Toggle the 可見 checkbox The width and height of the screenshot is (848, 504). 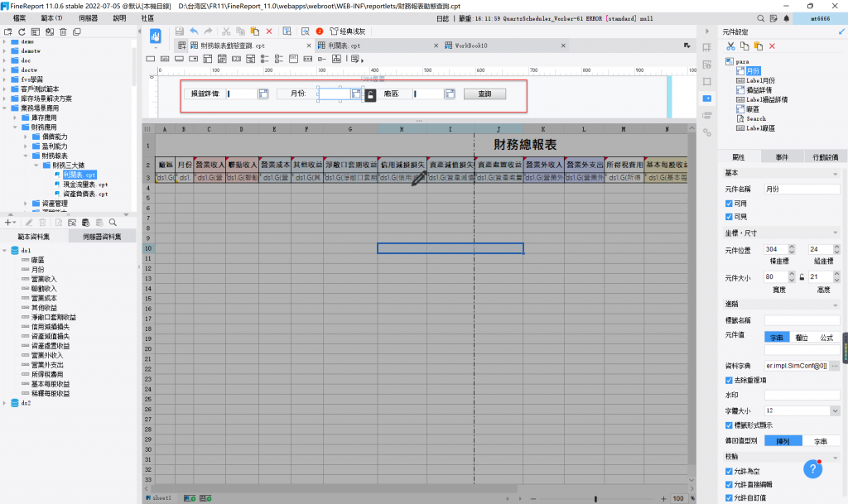[x=729, y=217]
